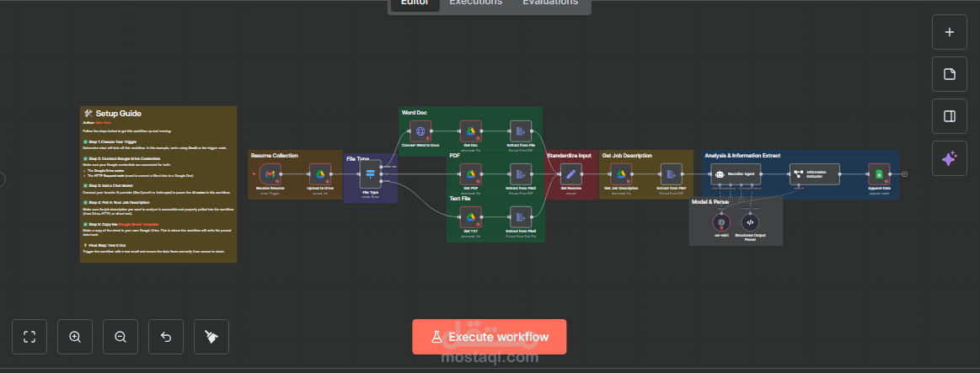Screen dimensions: 980x373
Task: Click the undo zoom reset button
Action: click(166, 337)
